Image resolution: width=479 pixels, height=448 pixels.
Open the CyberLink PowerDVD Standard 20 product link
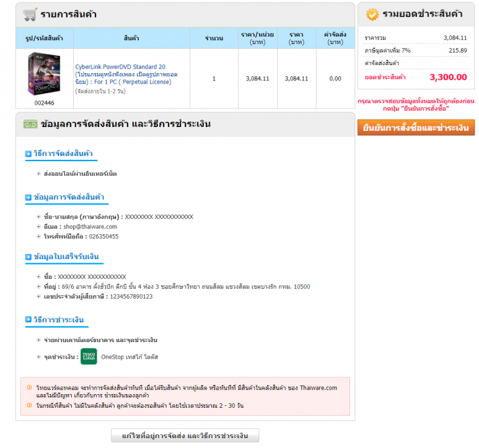[126, 74]
